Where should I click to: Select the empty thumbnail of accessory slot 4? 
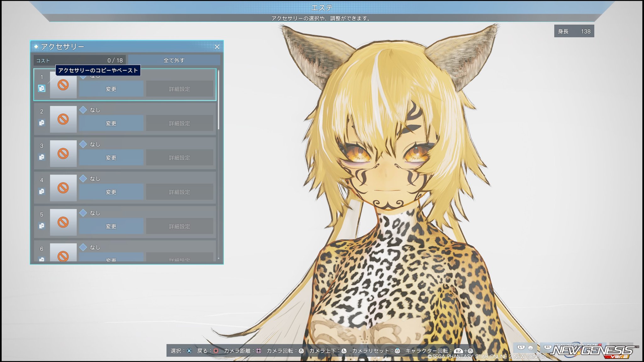(63, 188)
